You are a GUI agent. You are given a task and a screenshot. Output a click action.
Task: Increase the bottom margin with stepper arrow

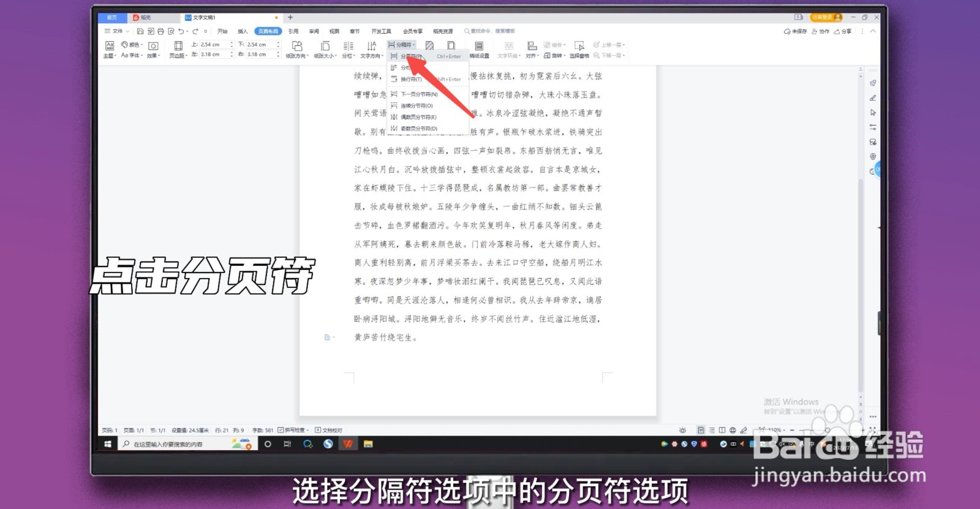coord(278,43)
